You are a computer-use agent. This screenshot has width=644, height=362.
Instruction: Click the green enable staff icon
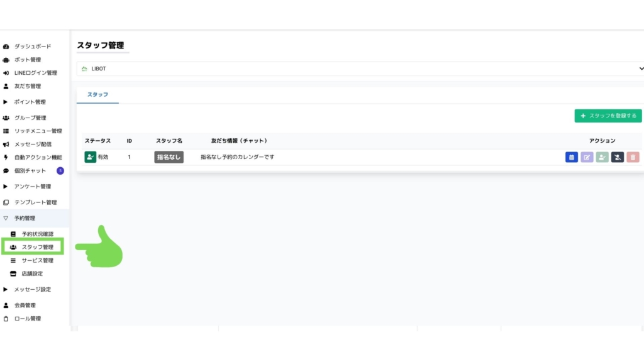(602, 157)
